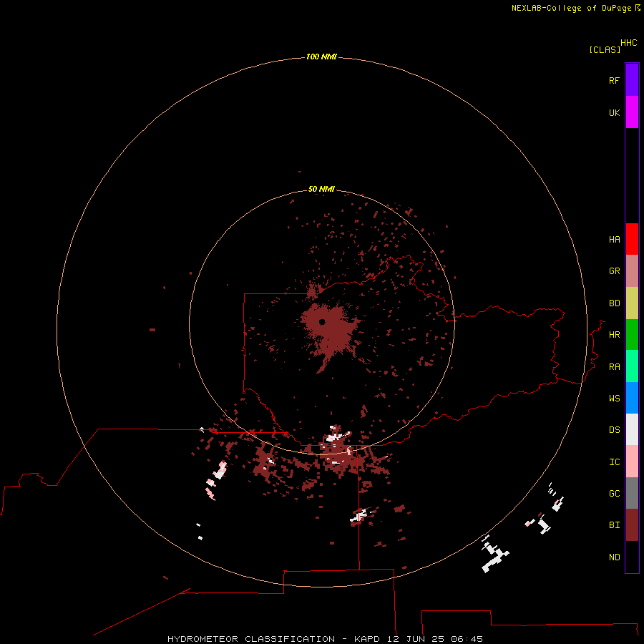Viewport: 644px width, 644px height.
Task: Click the RF legend label
Action: pyautogui.click(x=614, y=80)
